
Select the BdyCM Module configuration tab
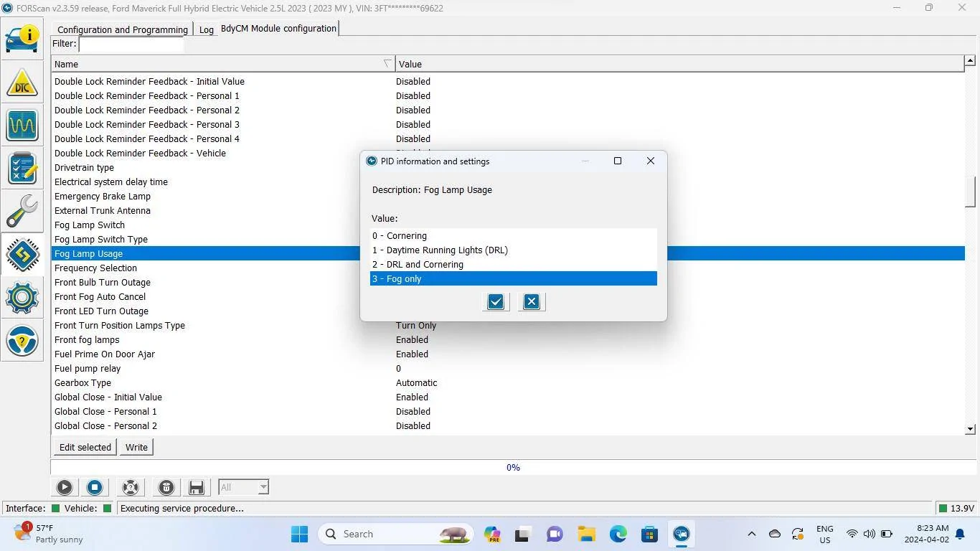click(x=278, y=28)
